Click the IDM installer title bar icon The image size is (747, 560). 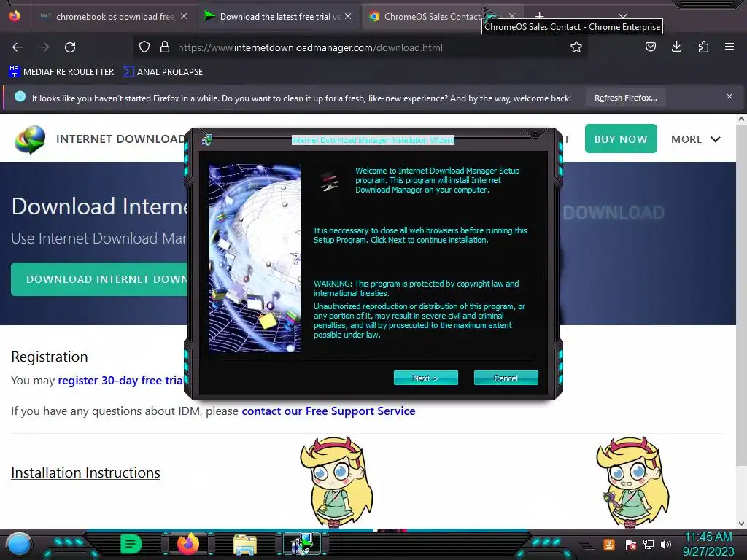point(207,139)
